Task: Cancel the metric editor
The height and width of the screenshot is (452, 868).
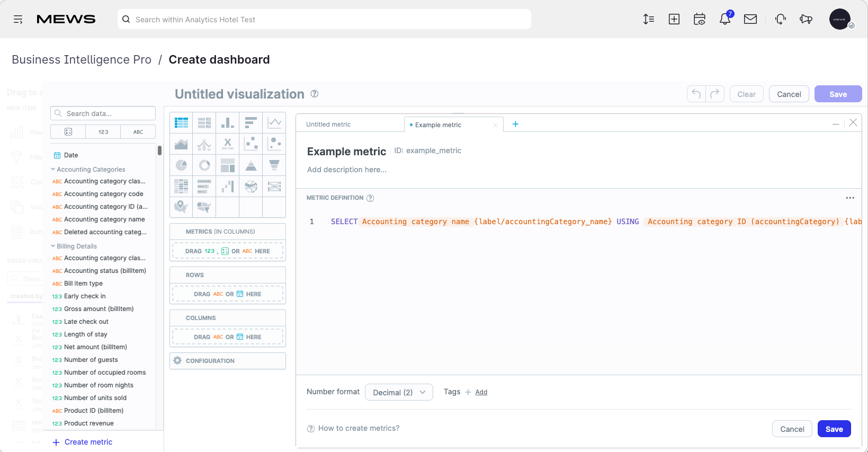Action: click(792, 429)
